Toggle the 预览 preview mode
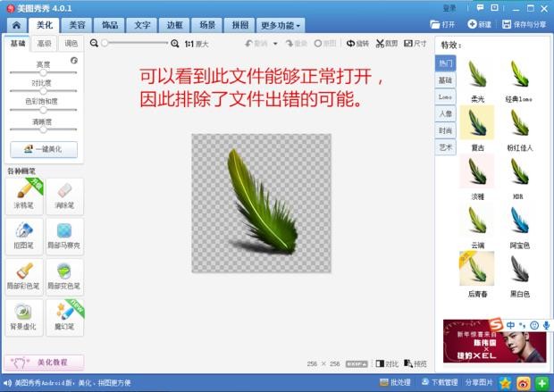 (415, 363)
